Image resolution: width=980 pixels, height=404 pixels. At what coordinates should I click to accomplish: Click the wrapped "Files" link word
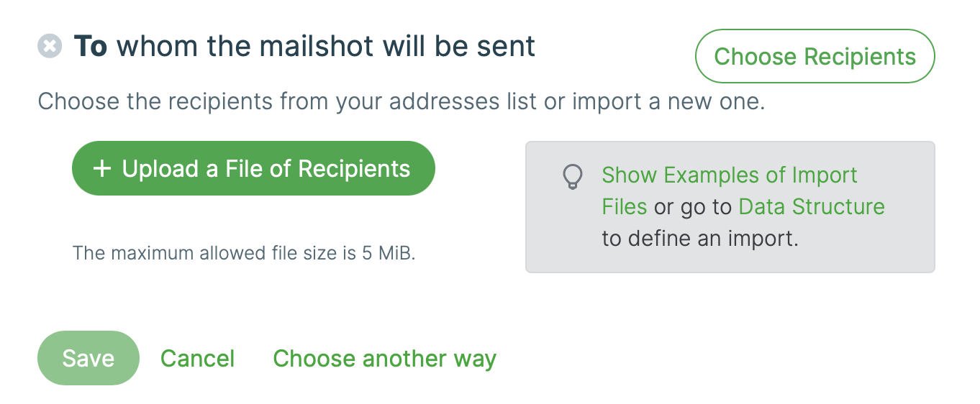[x=625, y=207]
